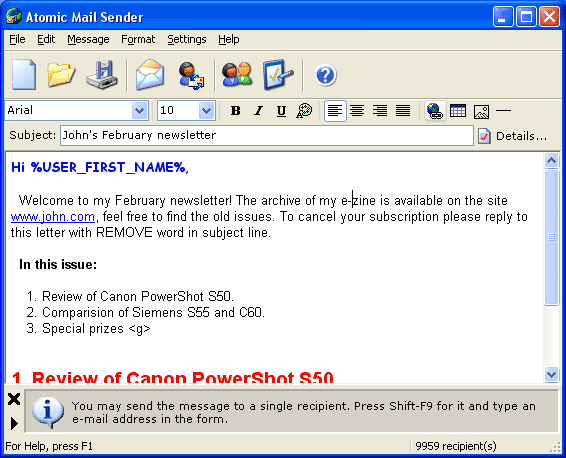The image size is (566, 458).
Task: Expand the Arial font dropdown
Action: tap(139, 110)
